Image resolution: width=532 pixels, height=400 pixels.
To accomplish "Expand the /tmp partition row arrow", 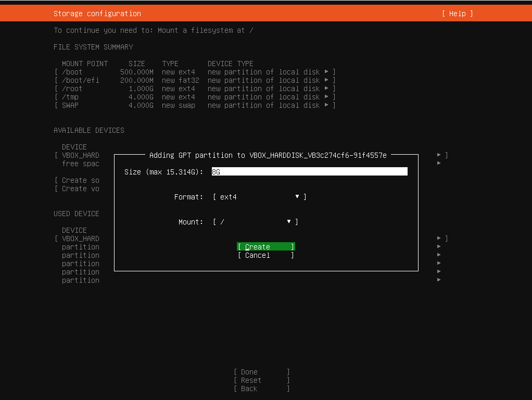I will 326,97.
